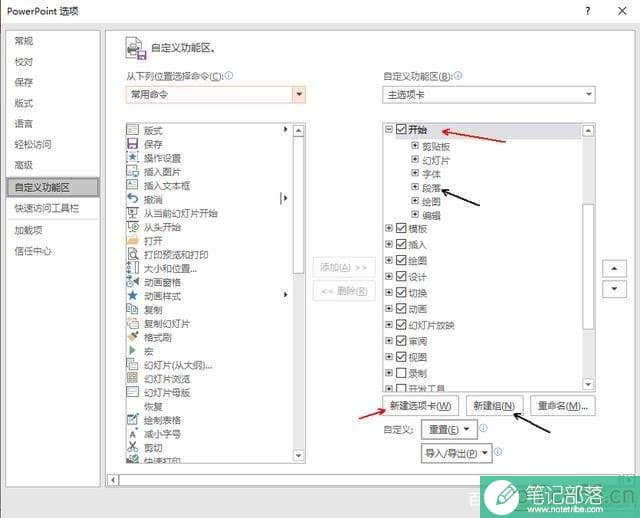The width and height of the screenshot is (640, 518).
Task: Select the 版式 command icon in the commands list
Action: (x=132, y=130)
